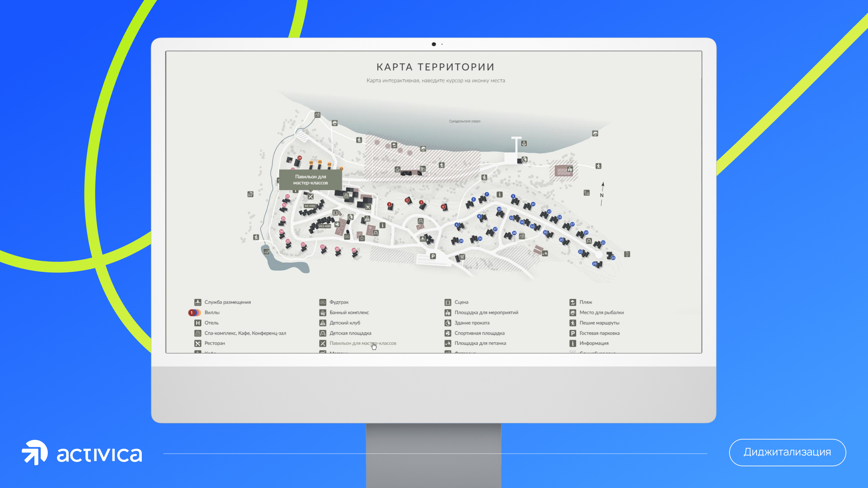Click blue villa marker number 24
Viewport: 868px width, 488px height.
[594, 264]
